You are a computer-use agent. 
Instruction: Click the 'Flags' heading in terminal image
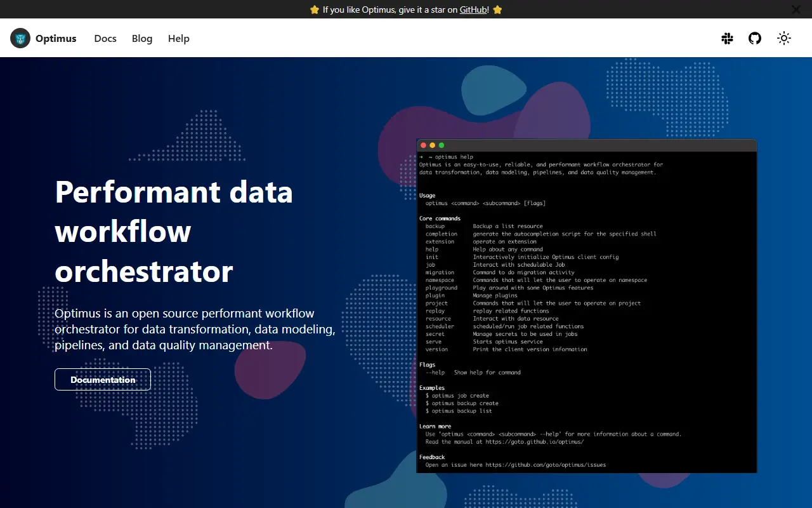[x=428, y=365]
